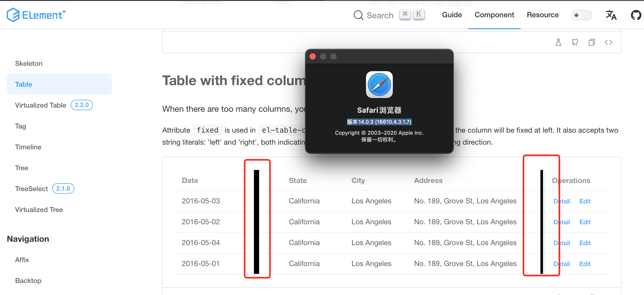644x295 pixels.
Task: Click the Safari compass app icon
Action: 379,85
